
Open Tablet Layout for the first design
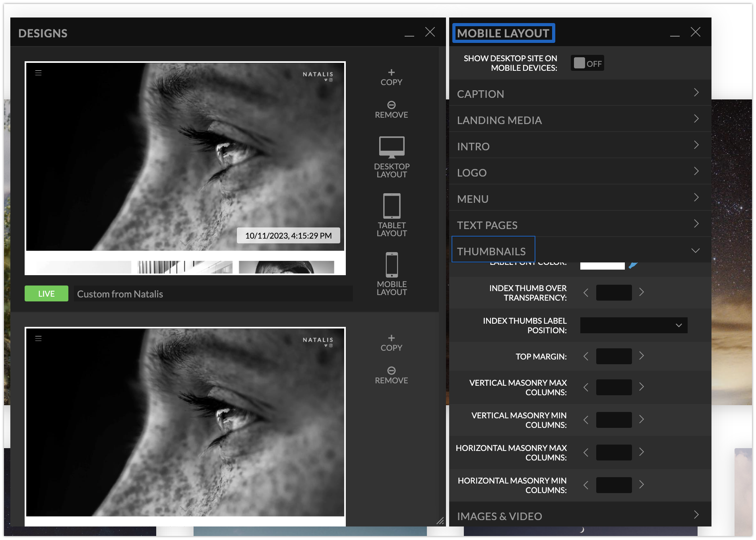[392, 216]
